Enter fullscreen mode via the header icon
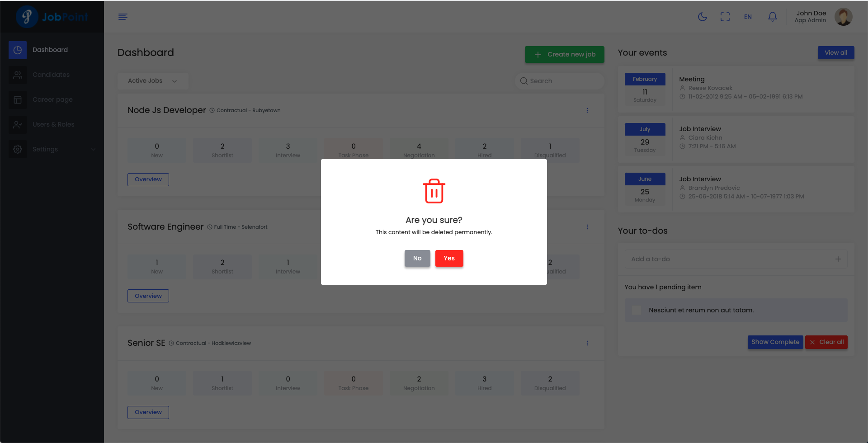Viewport: 868px width, 443px height. click(725, 17)
